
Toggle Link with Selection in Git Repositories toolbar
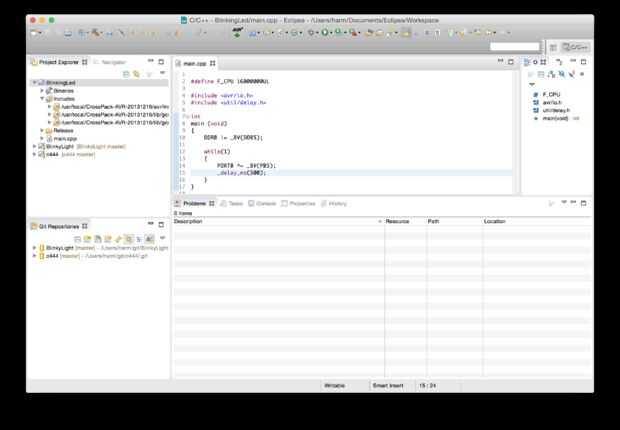click(x=129, y=239)
